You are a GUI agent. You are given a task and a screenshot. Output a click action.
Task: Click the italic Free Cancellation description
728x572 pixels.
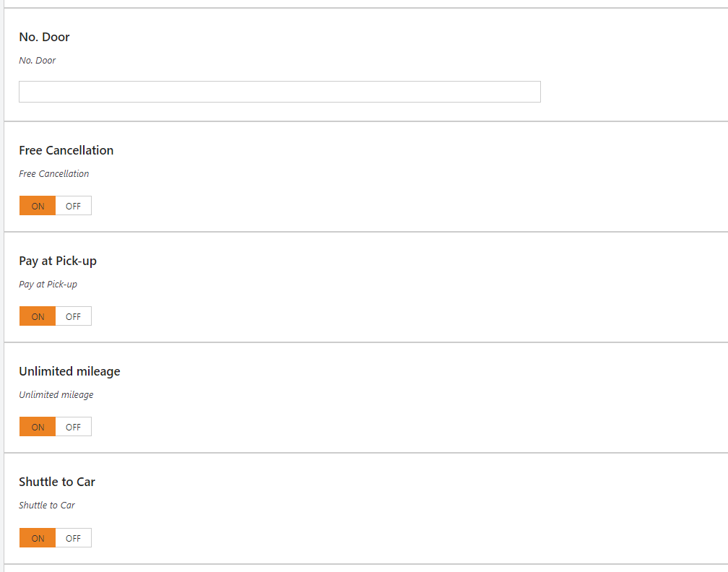pos(54,173)
